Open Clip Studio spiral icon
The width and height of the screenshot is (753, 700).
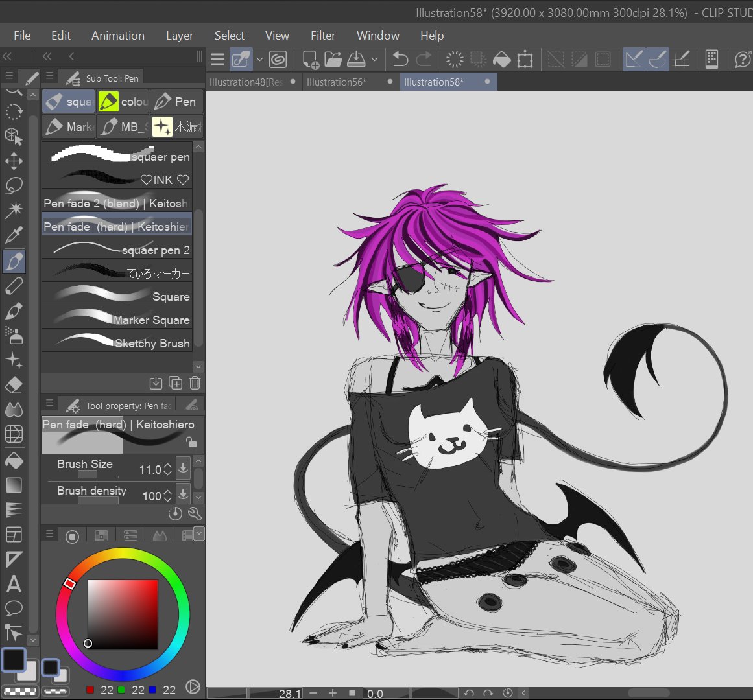278,60
